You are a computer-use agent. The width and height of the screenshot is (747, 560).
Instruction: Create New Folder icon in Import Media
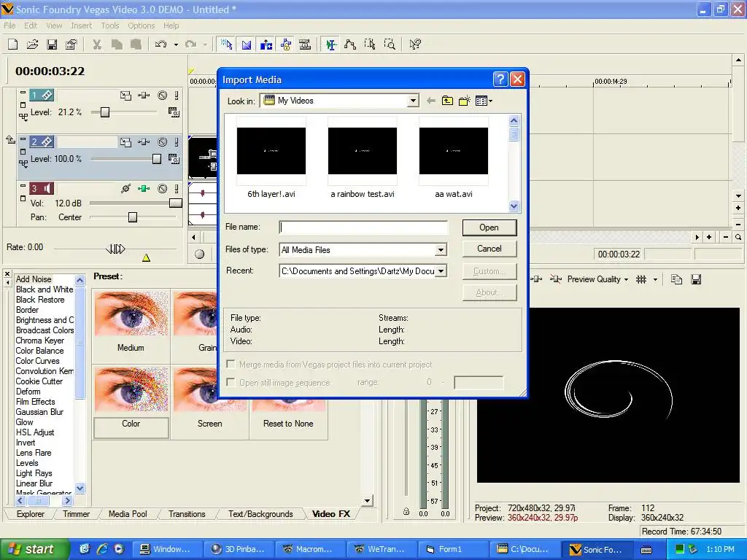click(465, 101)
